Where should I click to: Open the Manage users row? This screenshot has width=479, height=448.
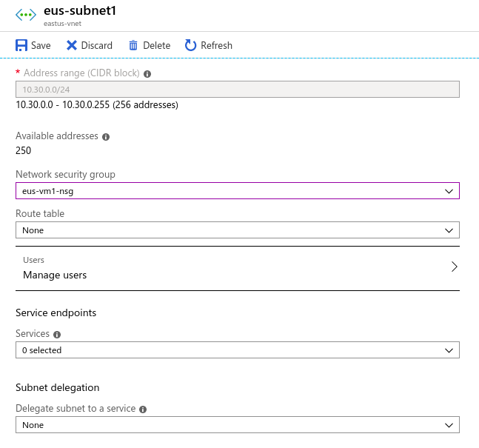coord(238,268)
